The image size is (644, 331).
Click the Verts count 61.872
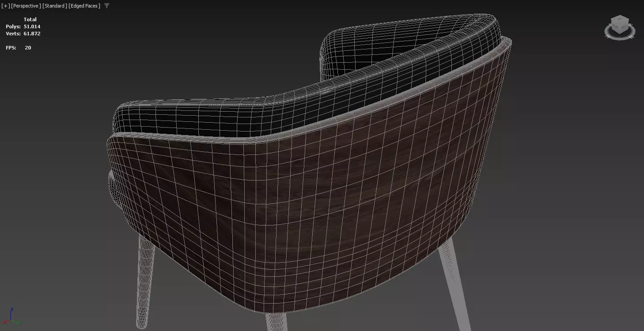point(32,34)
